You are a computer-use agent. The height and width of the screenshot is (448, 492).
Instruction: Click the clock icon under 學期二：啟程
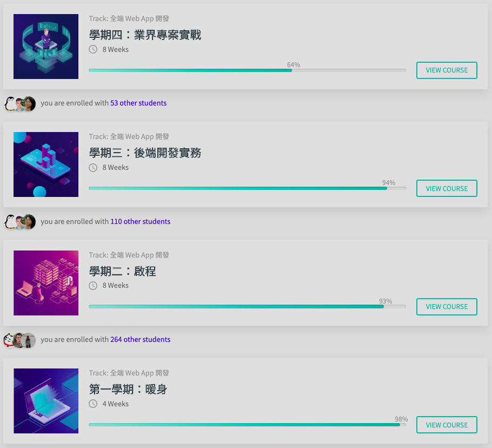coord(93,286)
